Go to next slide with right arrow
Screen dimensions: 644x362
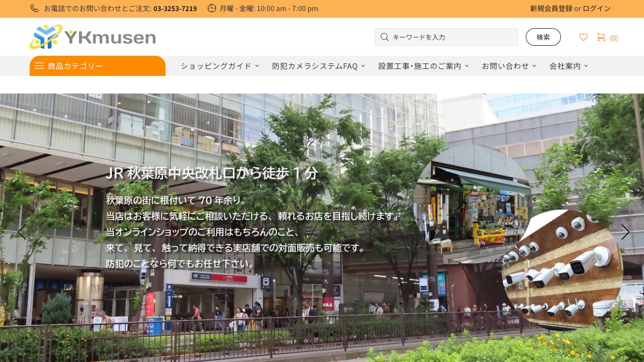[625, 232]
